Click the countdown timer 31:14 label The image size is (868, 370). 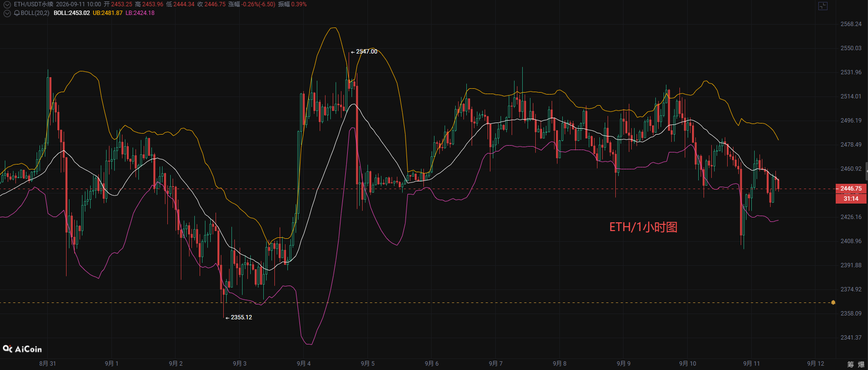tap(851, 199)
